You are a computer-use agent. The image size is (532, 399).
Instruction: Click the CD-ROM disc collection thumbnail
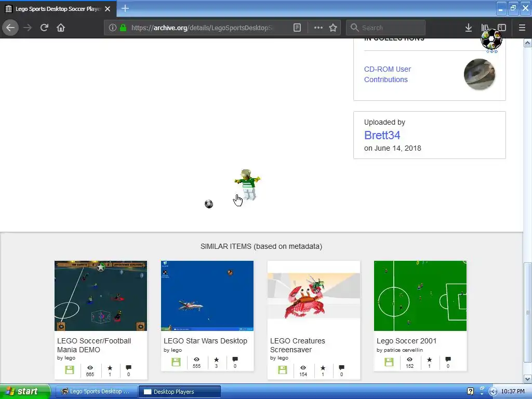479,74
